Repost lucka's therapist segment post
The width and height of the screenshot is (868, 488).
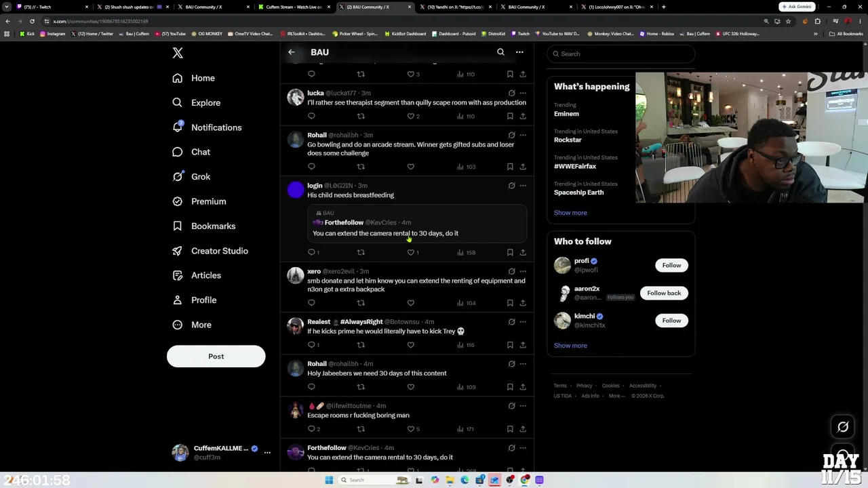(x=361, y=116)
